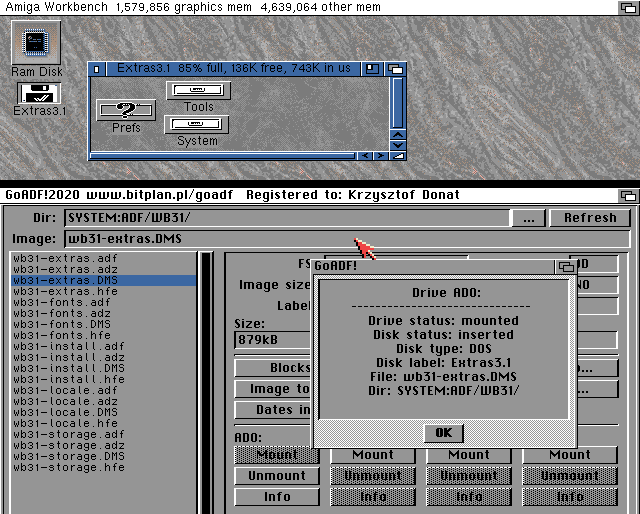
Task: Open the System drawer icon
Action: [x=196, y=125]
